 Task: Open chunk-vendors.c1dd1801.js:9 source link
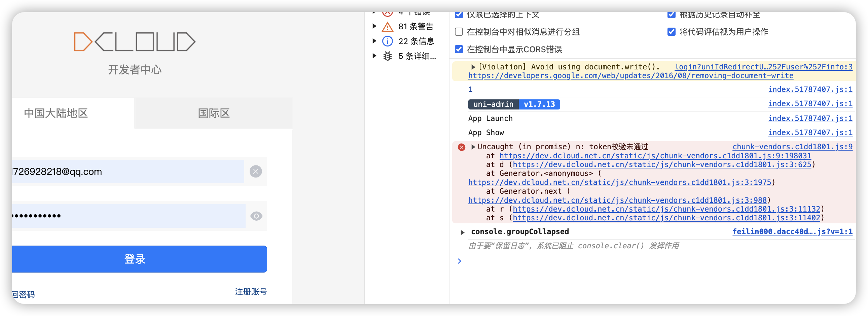pyautogui.click(x=793, y=147)
